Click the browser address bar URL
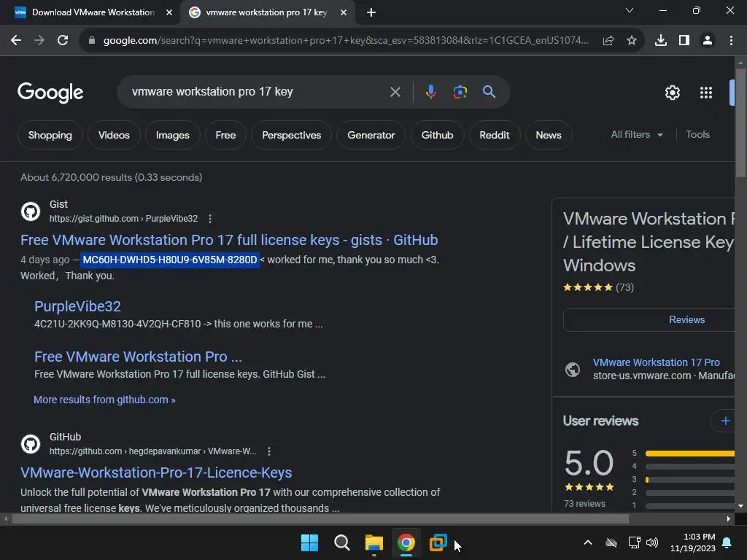The image size is (747, 560). pyautogui.click(x=346, y=41)
